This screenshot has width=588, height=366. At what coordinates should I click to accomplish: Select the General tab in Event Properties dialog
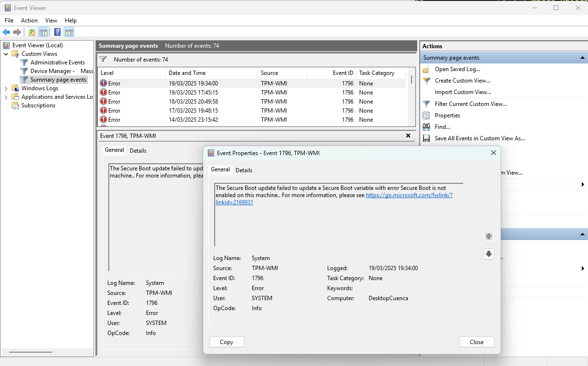pyautogui.click(x=220, y=169)
